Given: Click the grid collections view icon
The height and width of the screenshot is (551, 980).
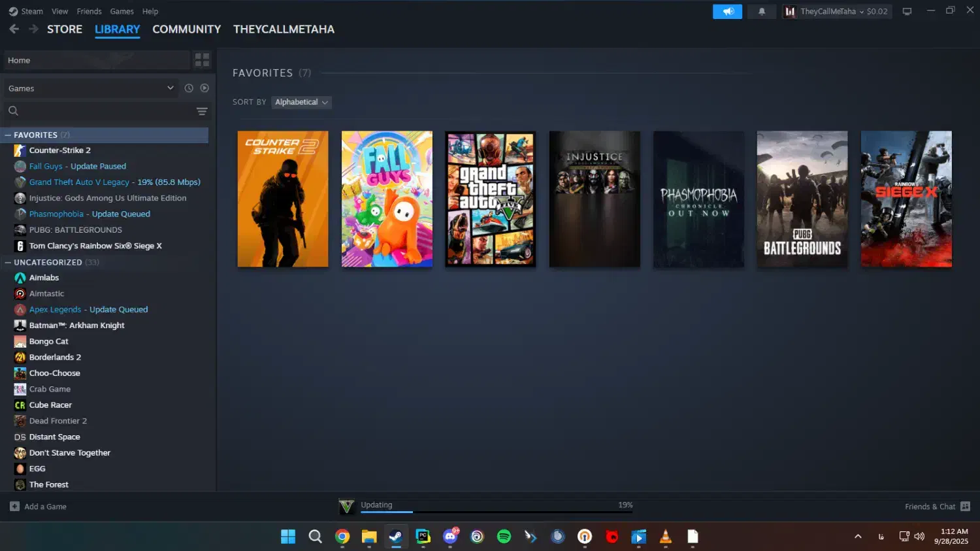Looking at the screenshot, I should (x=202, y=60).
